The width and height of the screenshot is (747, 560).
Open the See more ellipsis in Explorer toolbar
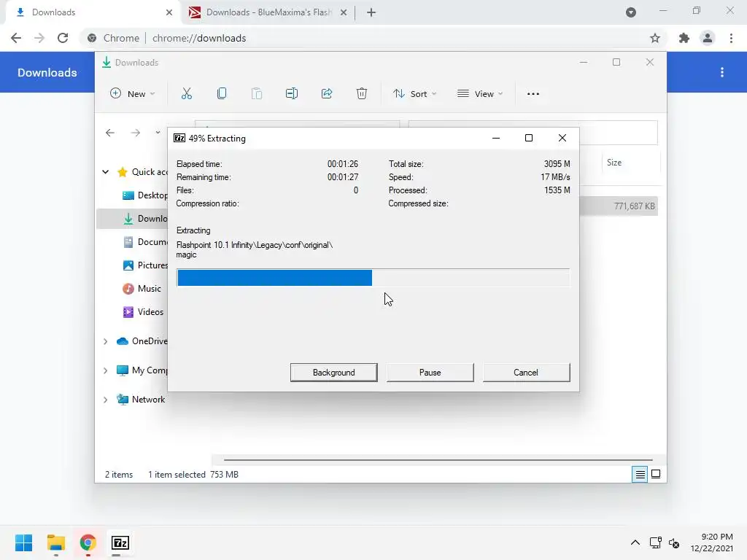533,94
